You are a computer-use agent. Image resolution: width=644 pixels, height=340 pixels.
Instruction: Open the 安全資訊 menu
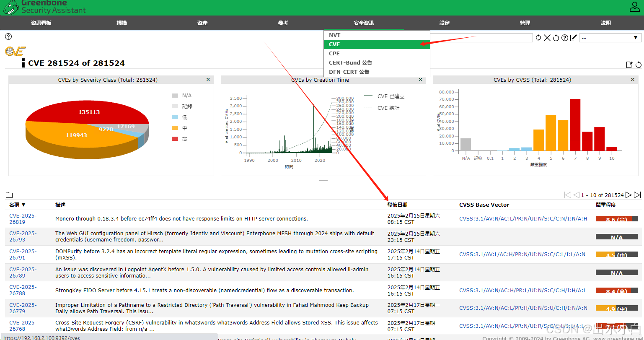point(364,23)
